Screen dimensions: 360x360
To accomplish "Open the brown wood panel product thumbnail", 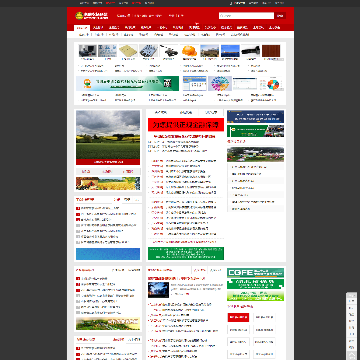I will click(x=271, y=51).
